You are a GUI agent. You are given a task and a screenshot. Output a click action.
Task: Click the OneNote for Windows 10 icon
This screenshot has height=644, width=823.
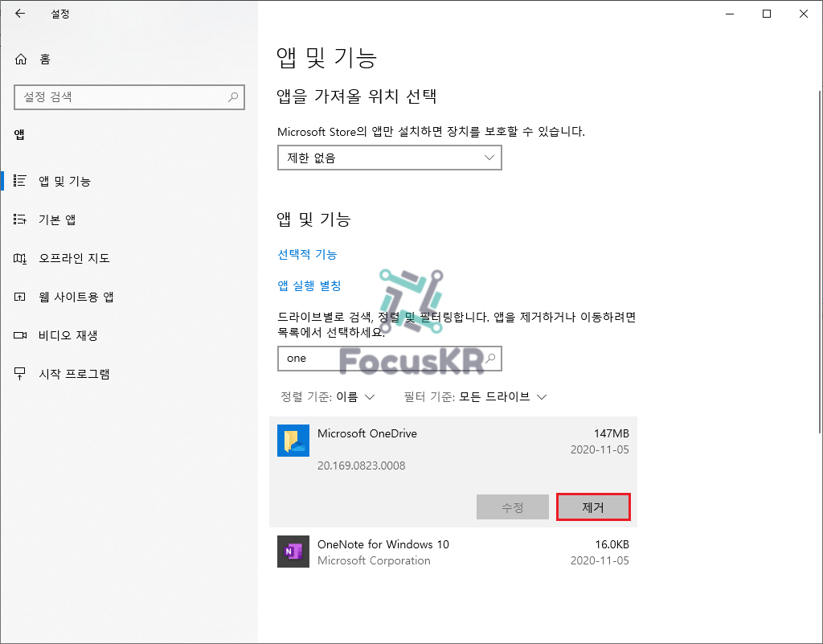click(x=293, y=551)
